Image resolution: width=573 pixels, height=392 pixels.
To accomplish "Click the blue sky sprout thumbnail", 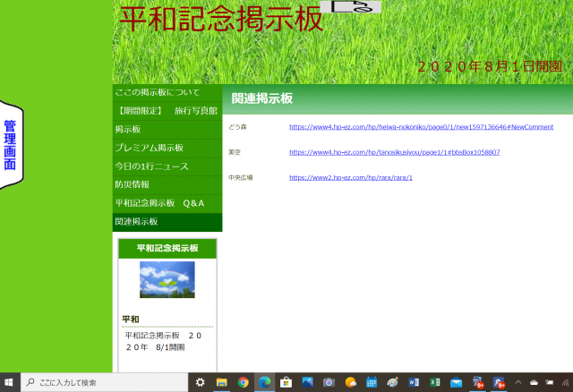I will point(167,279).
